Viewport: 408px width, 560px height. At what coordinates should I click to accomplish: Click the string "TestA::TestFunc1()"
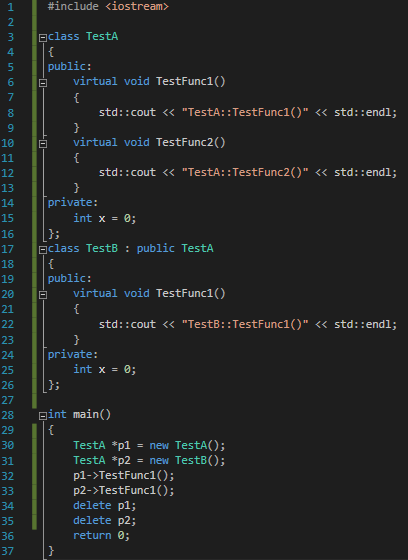(x=245, y=112)
